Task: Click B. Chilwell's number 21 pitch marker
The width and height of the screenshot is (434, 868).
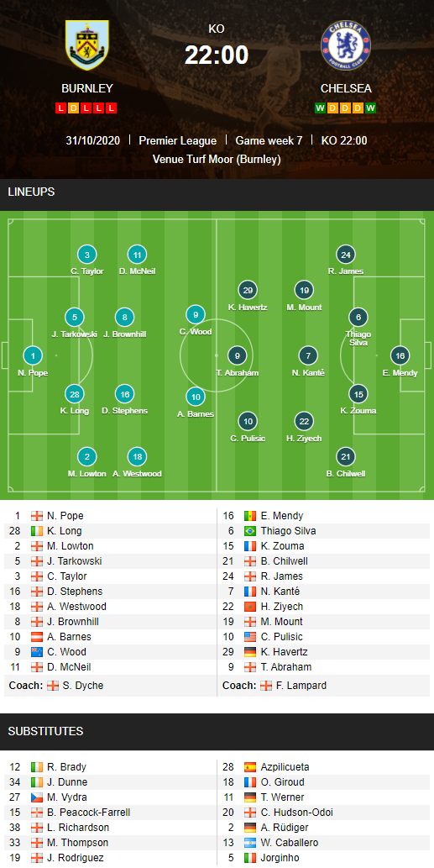Action: [346, 457]
